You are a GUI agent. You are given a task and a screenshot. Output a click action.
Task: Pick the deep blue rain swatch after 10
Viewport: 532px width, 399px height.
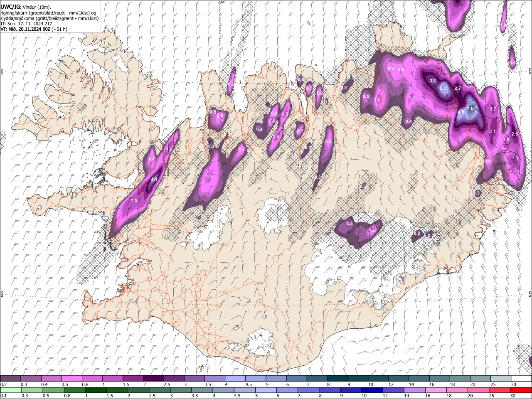point(371,390)
